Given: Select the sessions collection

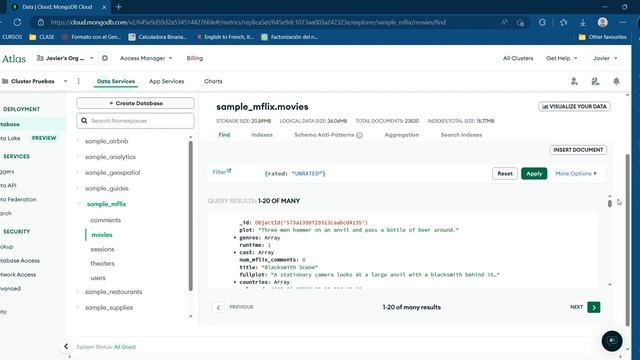Looking at the screenshot, I should (x=102, y=249).
